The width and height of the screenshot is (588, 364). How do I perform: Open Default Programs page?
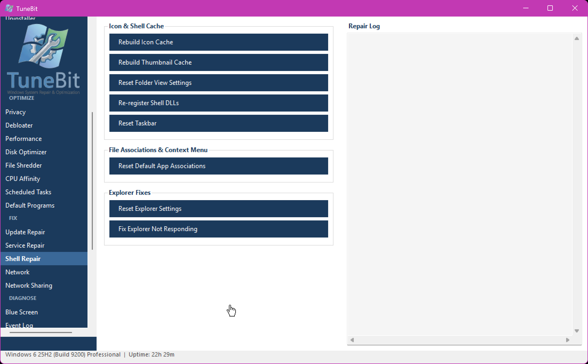(x=44, y=205)
